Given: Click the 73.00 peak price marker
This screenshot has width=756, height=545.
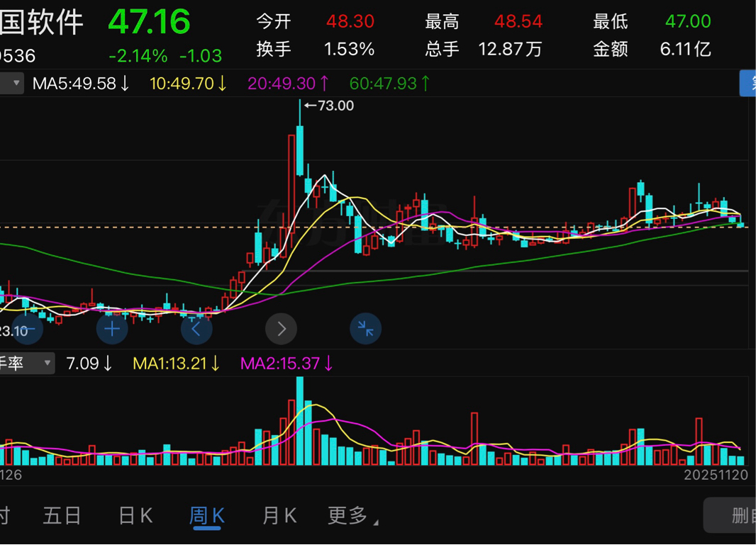Looking at the screenshot, I should click(329, 106).
